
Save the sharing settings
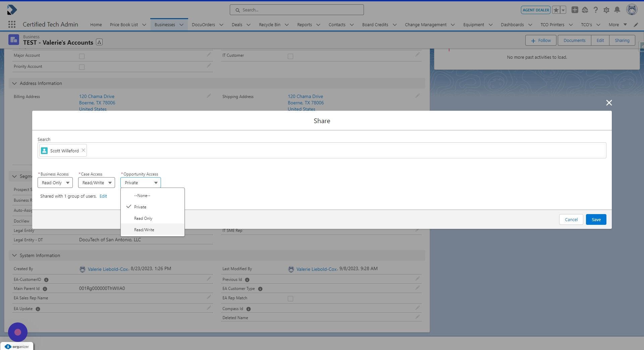[596, 219]
